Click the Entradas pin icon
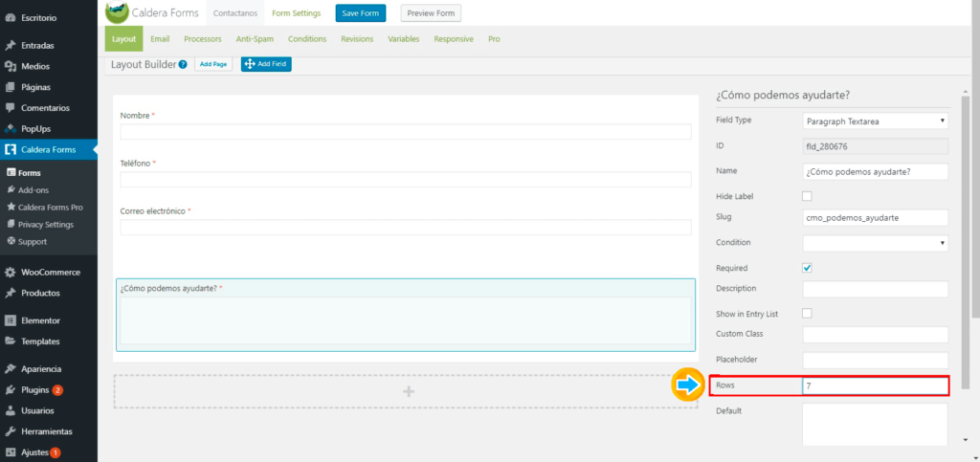Image resolution: width=980 pixels, height=462 pixels. (x=10, y=45)
